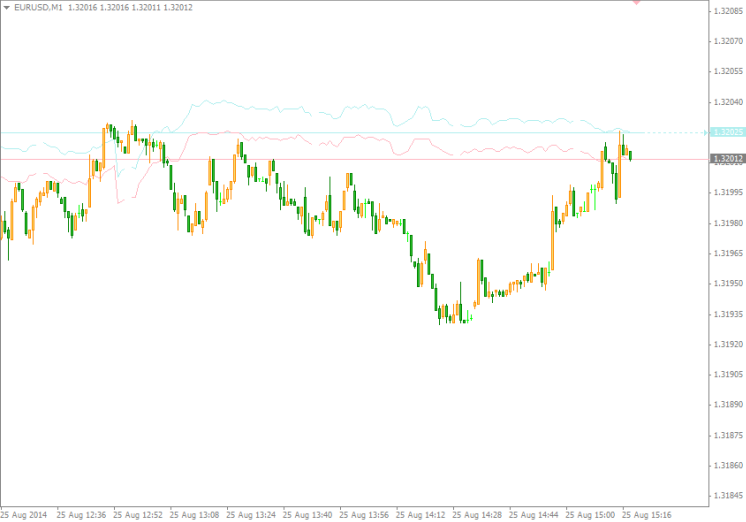Click the 25 Aug 14:12 time label
This screenshot has height=522, width=746.
[x=421, y=514]
